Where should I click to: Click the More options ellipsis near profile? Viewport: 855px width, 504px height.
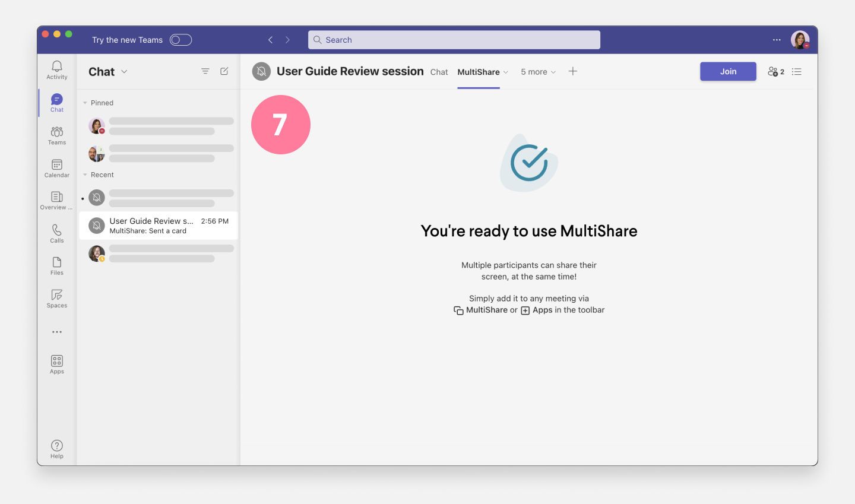777,40
